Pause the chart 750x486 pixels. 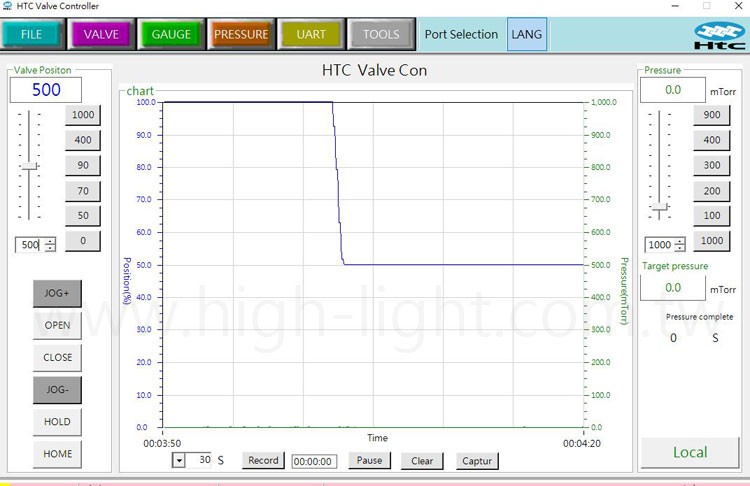coord(369,461)
